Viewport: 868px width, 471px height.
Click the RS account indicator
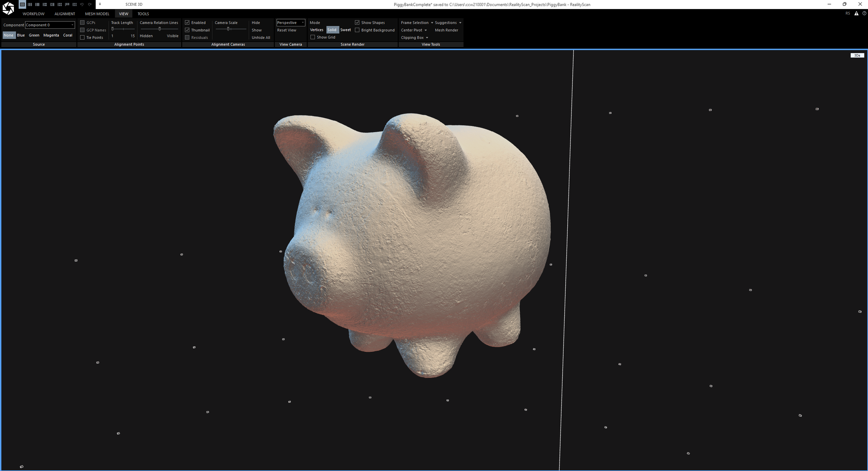[x=848, y=14]
